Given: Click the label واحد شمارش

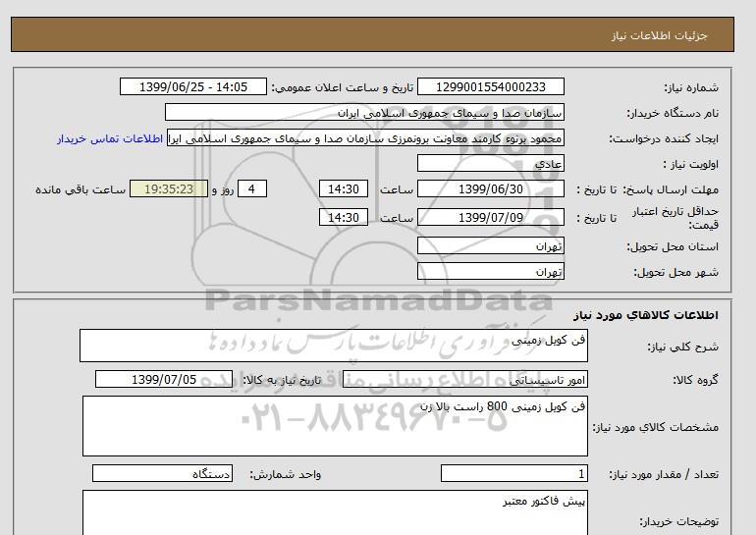Looking at the screenshot, I should point(286,475).
